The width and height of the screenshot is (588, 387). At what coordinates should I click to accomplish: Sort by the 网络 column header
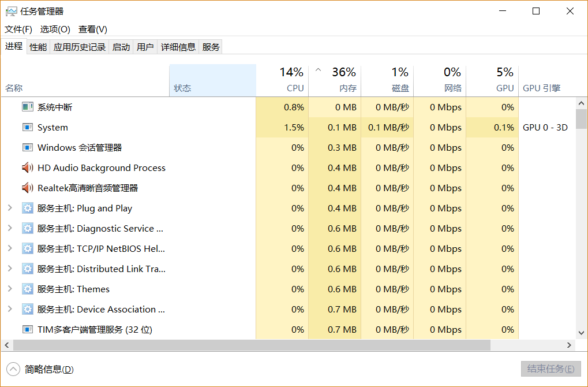pyautogui.click(x=440, y=80)
